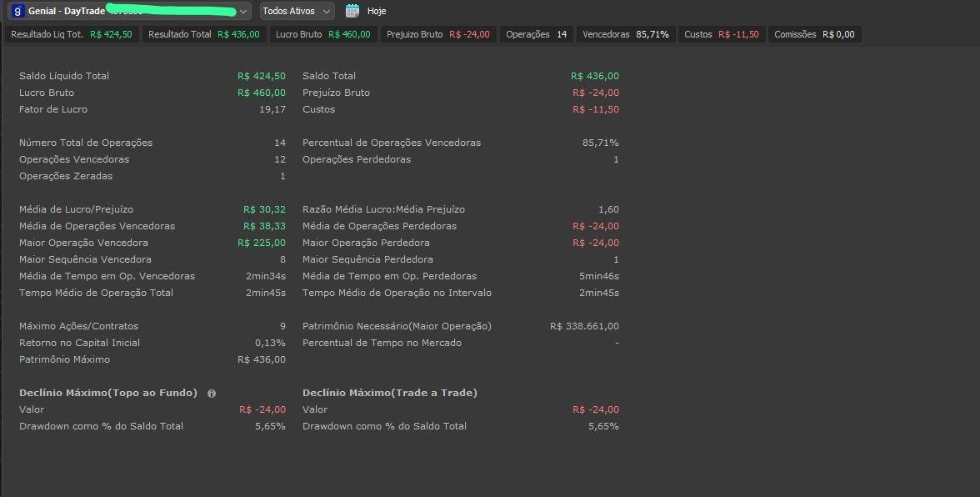Click the Saldo Total row label
The height and width of the screenshot is (497, 980).
(329, 76)
